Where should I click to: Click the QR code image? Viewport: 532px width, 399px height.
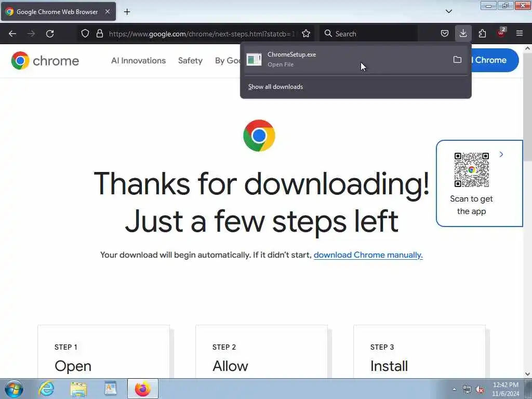pyautogui.click(x=472, y=170)
